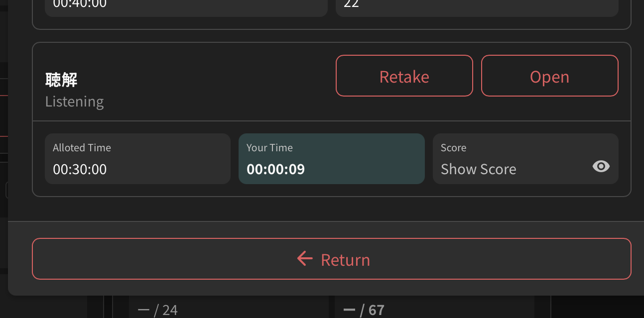Click the Show Score text

tap(478, 169)
